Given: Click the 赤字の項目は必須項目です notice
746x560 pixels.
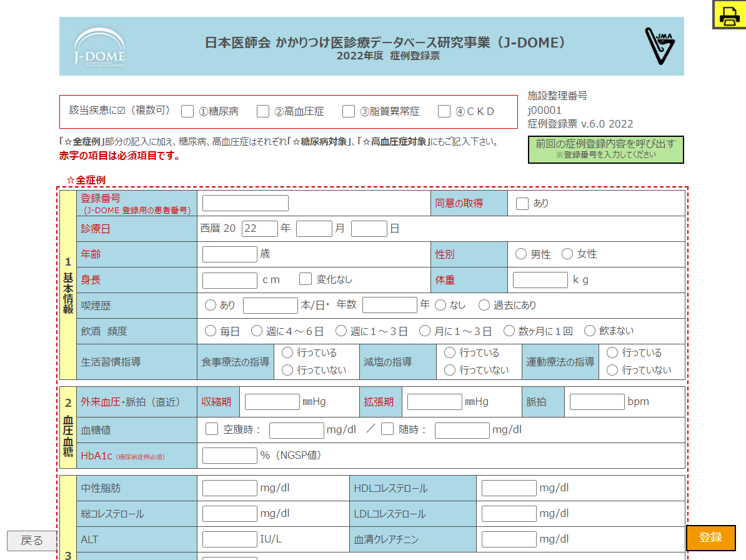Looking at the screenshot, I should (119, 156).
